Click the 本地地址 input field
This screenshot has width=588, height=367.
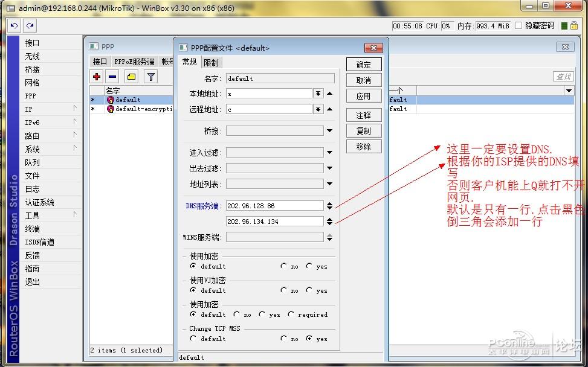pos(270,93)
